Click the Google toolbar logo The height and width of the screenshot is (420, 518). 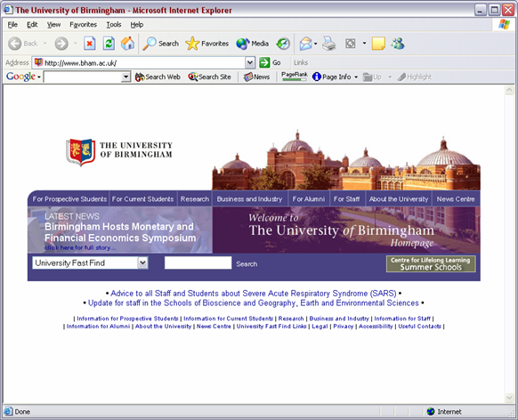click(x=20, y=77)
